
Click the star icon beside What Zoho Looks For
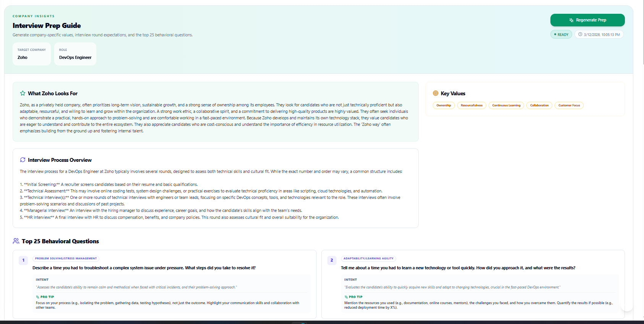click(x=23, y=93)
